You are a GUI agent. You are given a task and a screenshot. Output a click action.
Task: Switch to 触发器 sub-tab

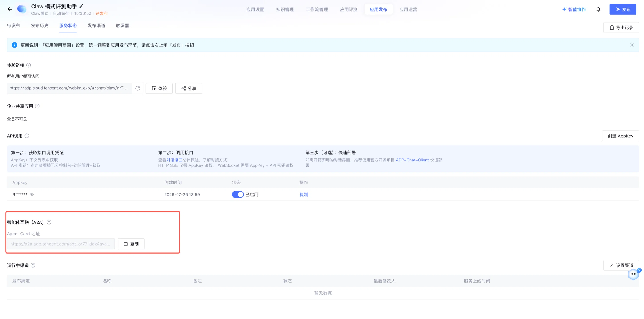(122, 26)
